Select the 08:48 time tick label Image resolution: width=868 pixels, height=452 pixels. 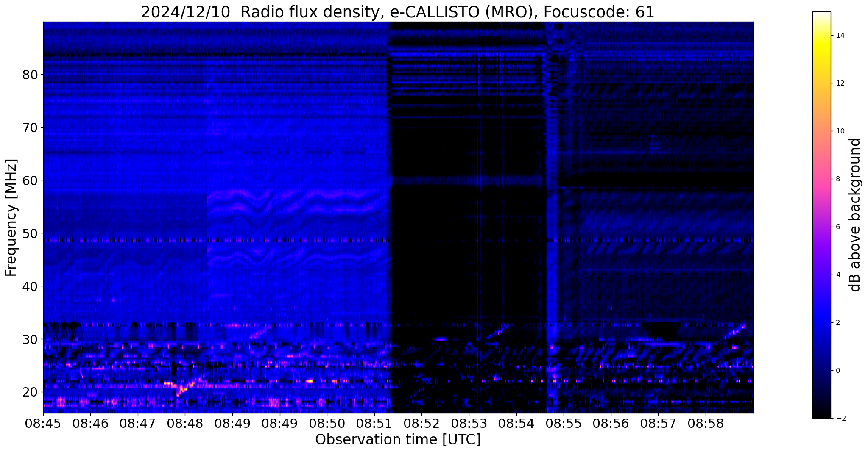click(x=185, y=423)
